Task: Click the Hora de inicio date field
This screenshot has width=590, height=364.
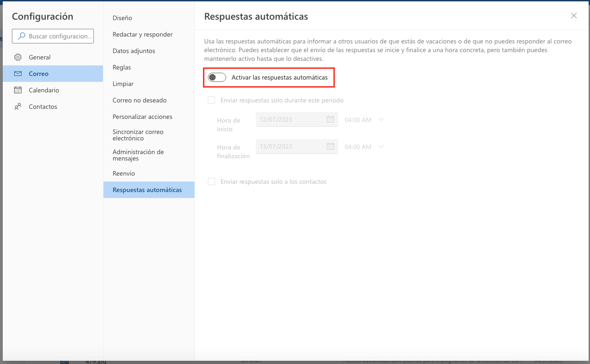Action: coord(293,119)
